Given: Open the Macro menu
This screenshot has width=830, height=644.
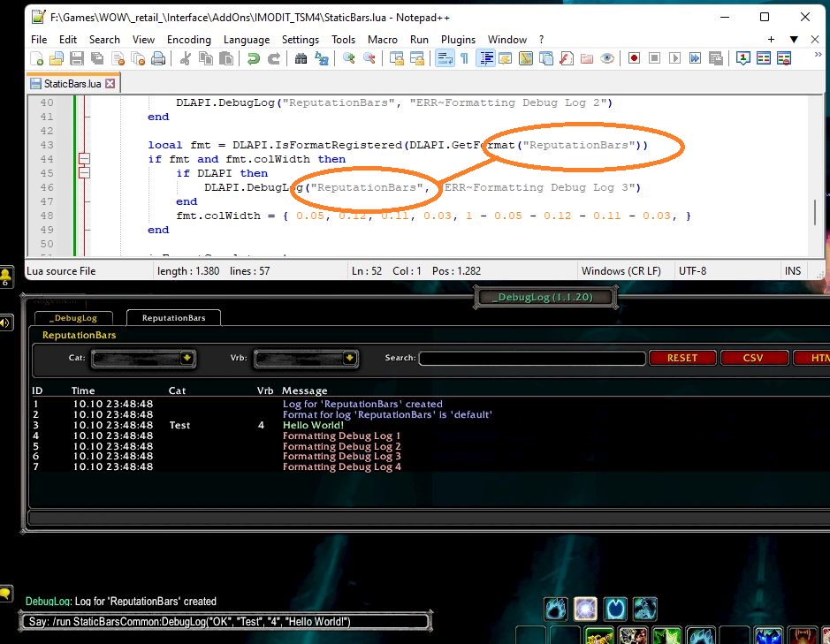Looking at the screenshot, I should coord(382,40).
